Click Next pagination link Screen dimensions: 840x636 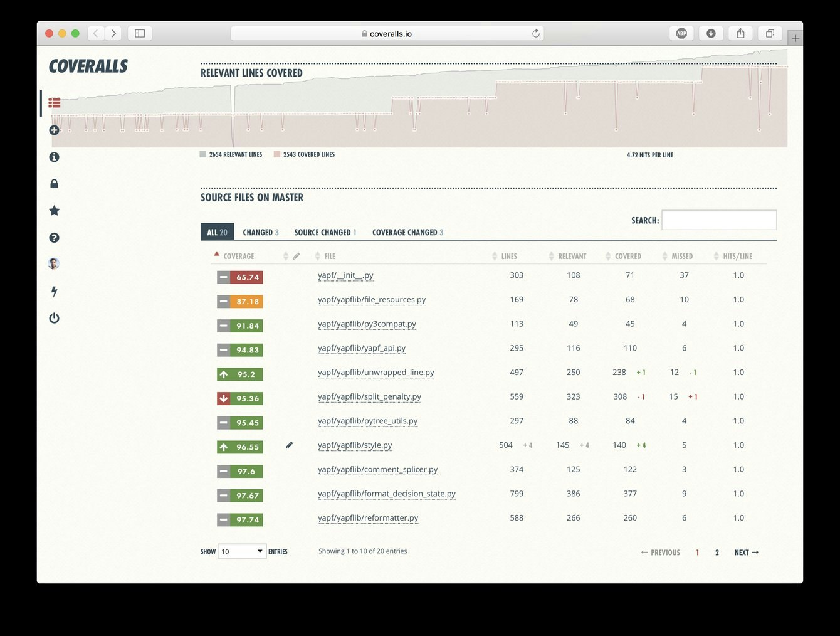coord(746,553)
